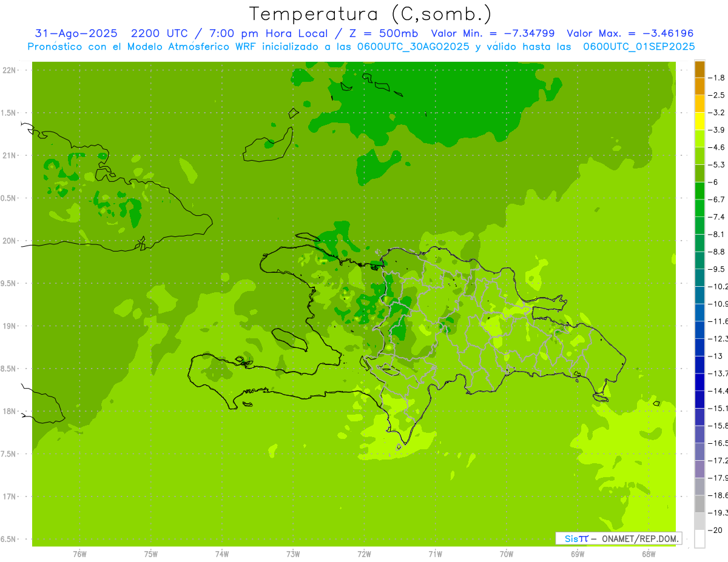The height and width of the screenshot is (562, 728).
Task: Click the "76W" longitude label
Action: pyautogui.click(x=79, y=554)
